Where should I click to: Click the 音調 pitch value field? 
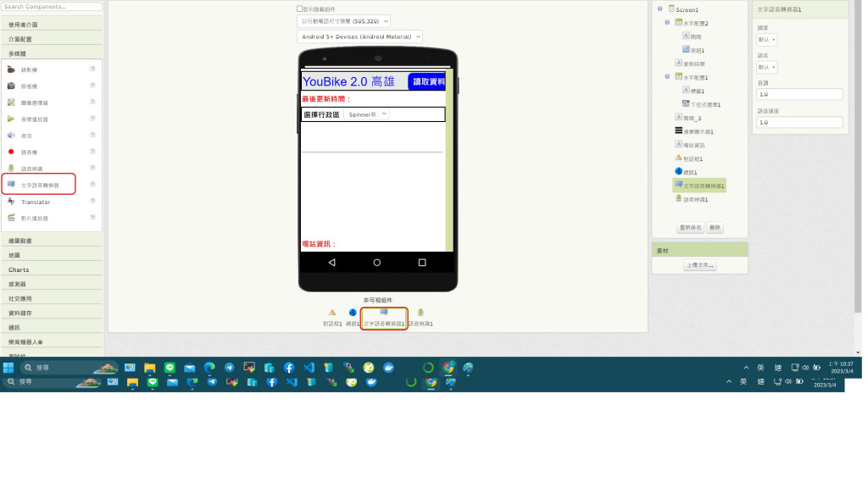click(x=799, y=94)
